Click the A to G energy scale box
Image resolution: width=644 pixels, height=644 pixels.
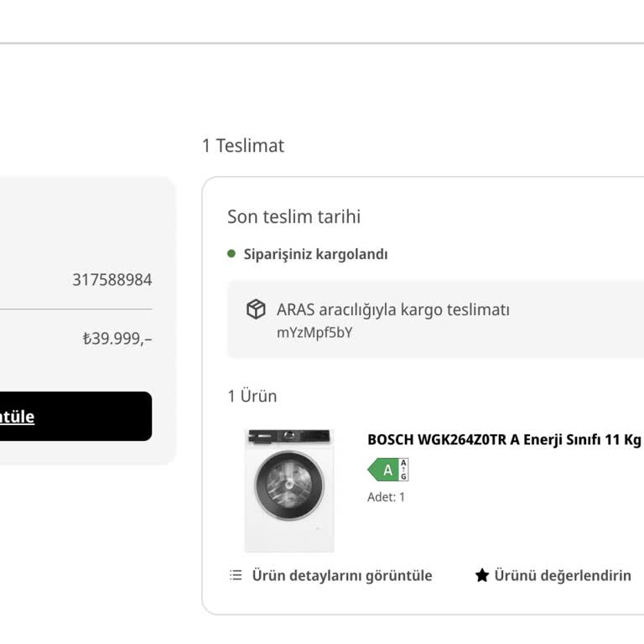[403, 470]
